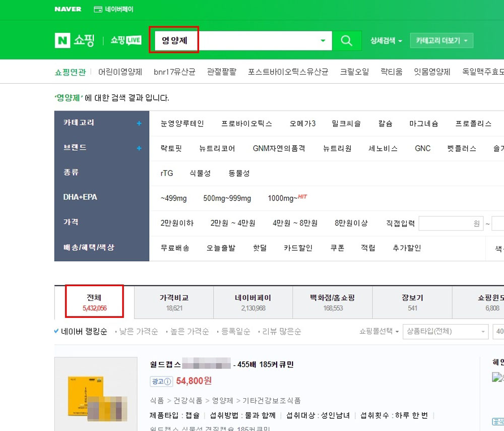The height and width of the screenshot is (431, 504).
Task: Open search box autocomplete dropdown arrow
Action: click(323, 40)
